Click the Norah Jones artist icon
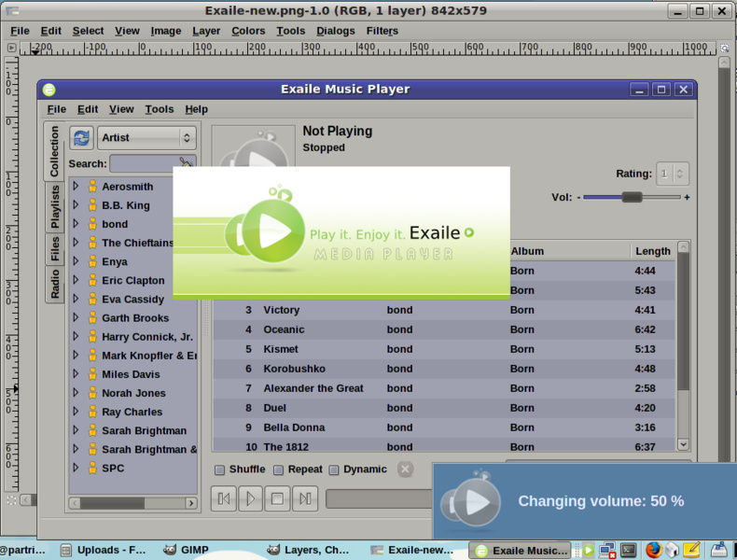Screen dimensions: 737x560 click(x=92, y=393)
